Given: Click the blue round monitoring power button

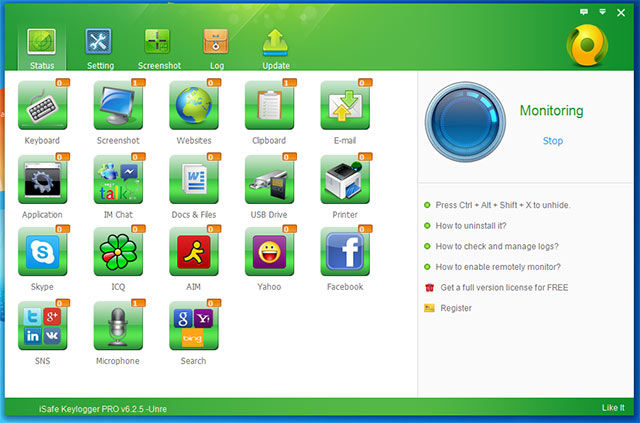Looking at the screenshot, I should (x=465, y=121).
